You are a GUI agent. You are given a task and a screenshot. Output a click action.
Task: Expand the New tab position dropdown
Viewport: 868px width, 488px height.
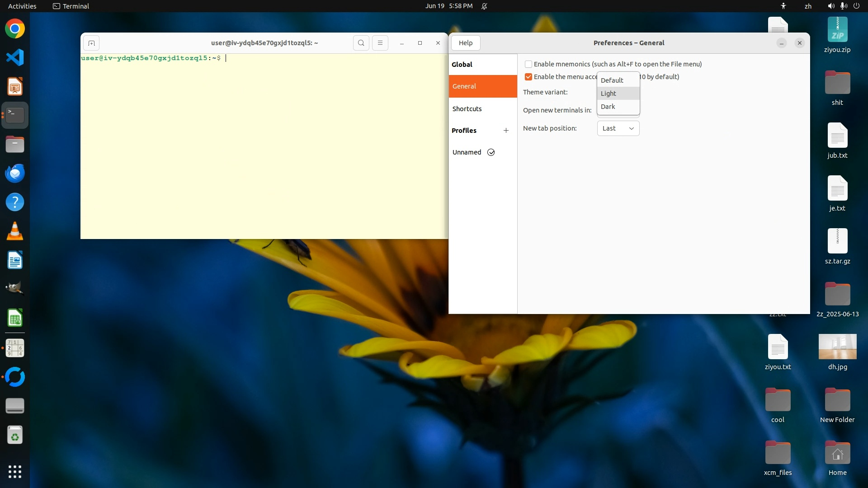[618, 128]
